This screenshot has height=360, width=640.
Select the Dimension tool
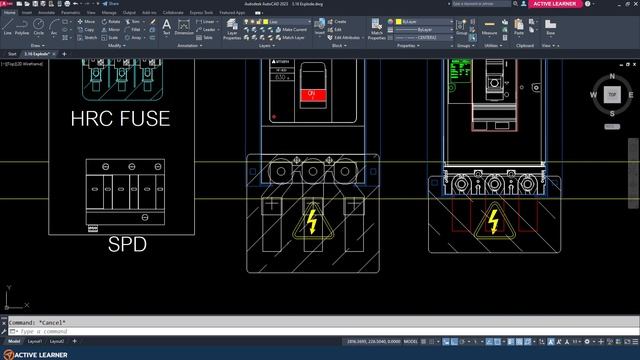click(184, 27)
